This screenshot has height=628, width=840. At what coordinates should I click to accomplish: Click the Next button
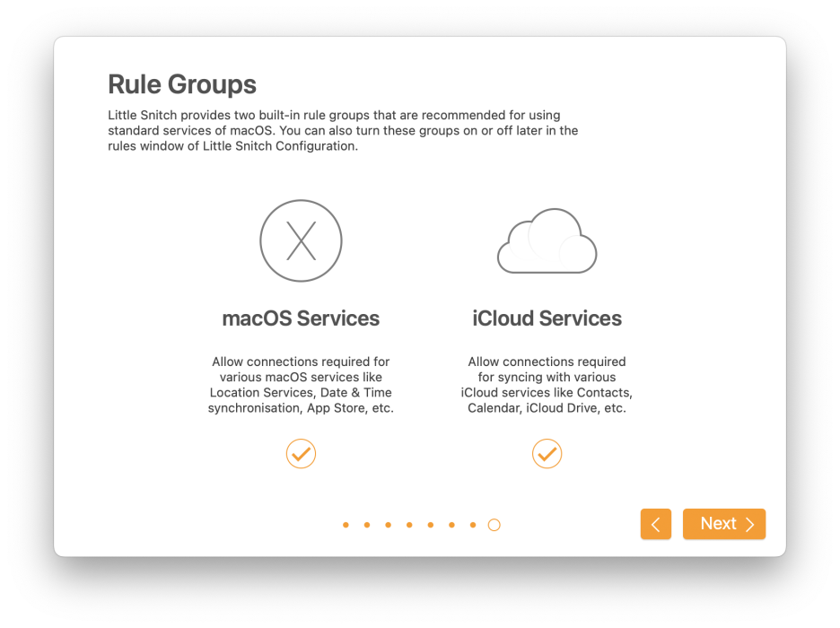(x=724, y=524)
